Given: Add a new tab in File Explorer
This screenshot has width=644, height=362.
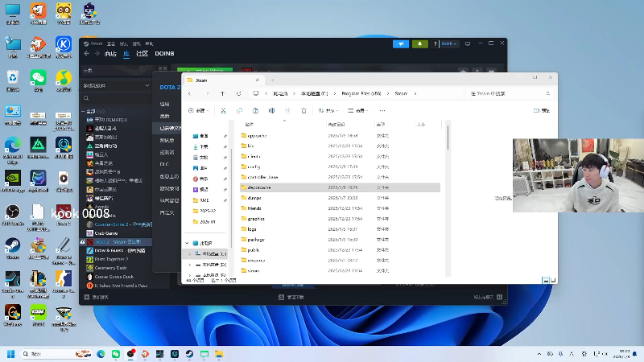Looking at the screenshot, I should coord(272,80).
